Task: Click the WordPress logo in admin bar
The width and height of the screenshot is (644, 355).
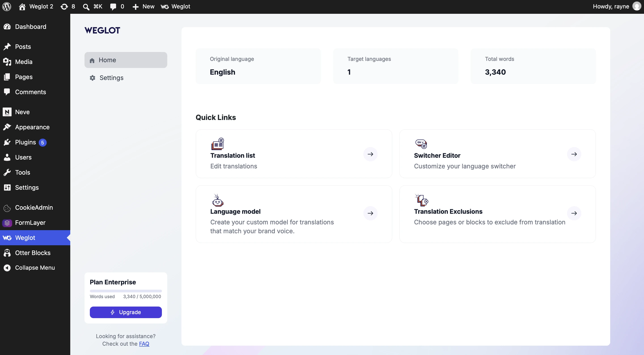Action: (7, 6)
